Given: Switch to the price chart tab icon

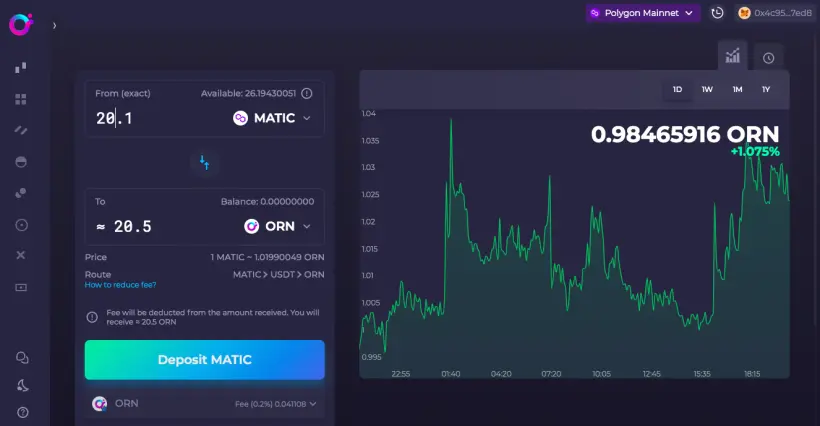Looking at the screenshot, I should [733, 56].
